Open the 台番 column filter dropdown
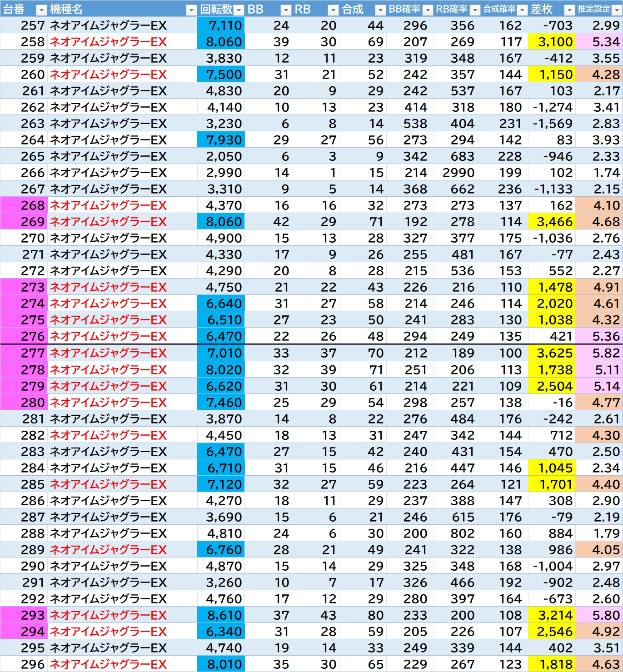This screenshot has height=672, width=623. click(x=41, y=10)
